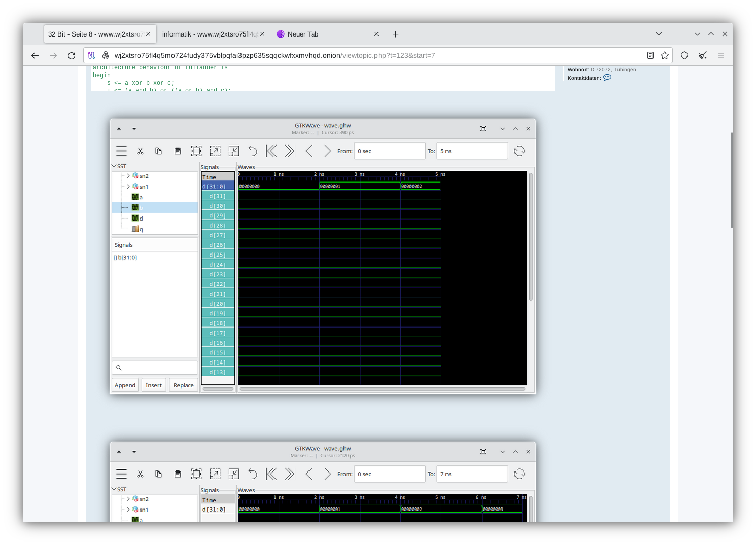
Task: Click the Reload waveform icon
Action: 519,151
